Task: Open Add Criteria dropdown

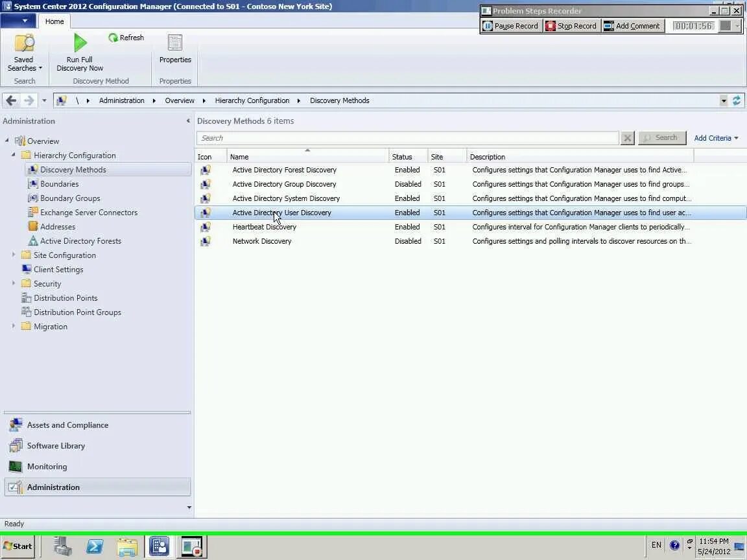Action: pos(716,138)
